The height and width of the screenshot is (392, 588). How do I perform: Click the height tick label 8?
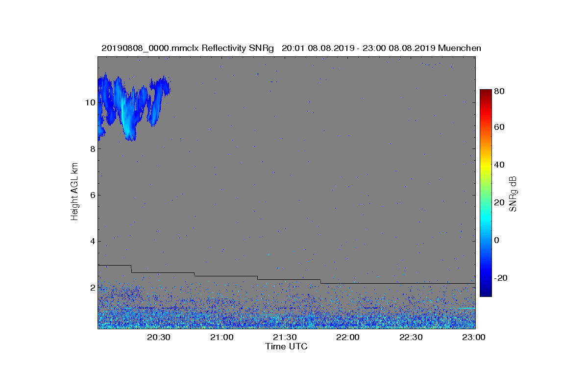coord(92,148)
